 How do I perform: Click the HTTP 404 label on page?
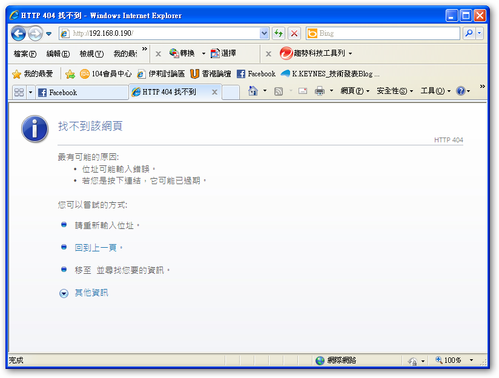tap(448, 140)
